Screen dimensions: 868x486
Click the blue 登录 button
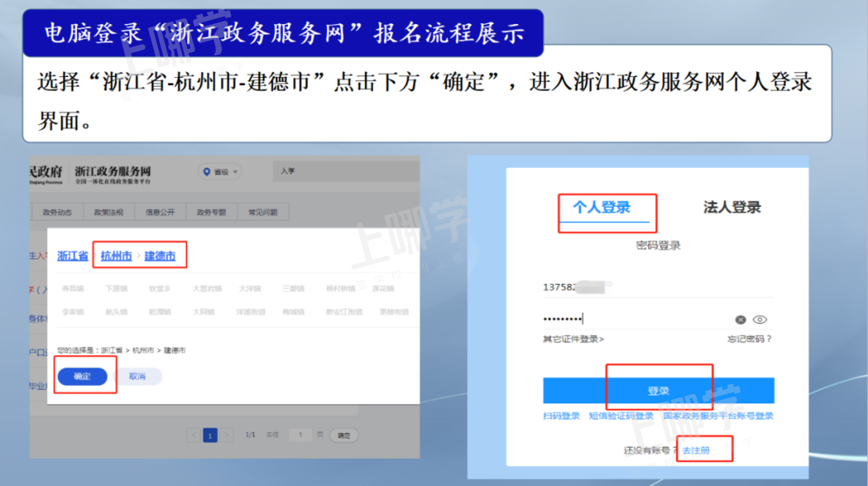[659, 391]
